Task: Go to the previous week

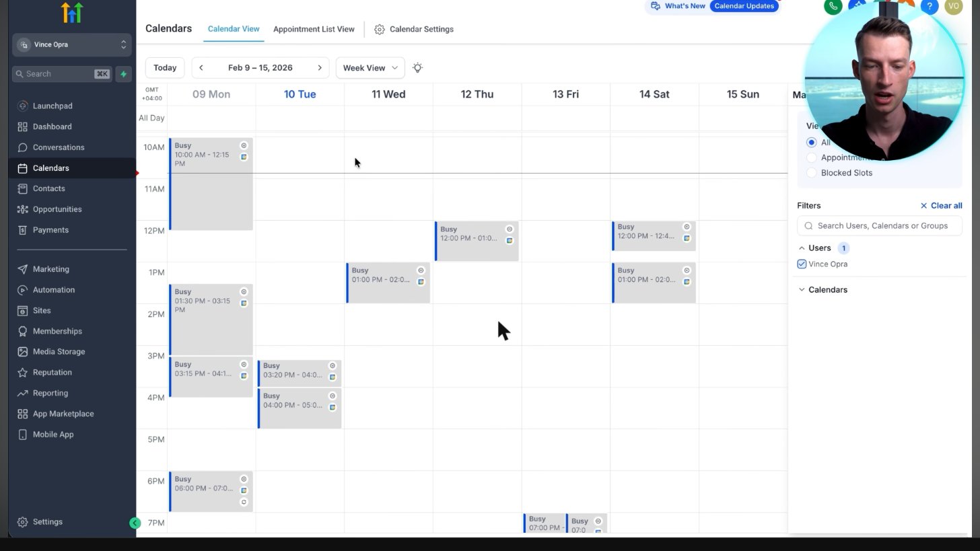Action: [201, 68]
